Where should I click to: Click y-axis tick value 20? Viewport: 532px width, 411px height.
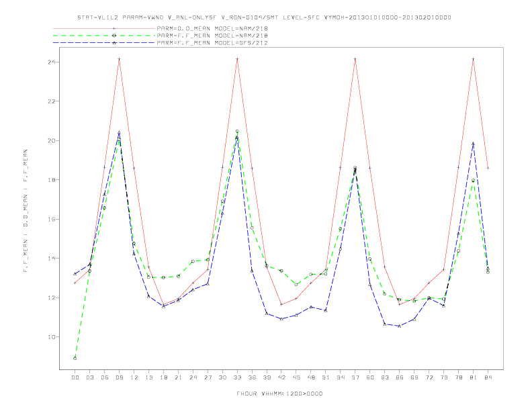coord(52,141)
